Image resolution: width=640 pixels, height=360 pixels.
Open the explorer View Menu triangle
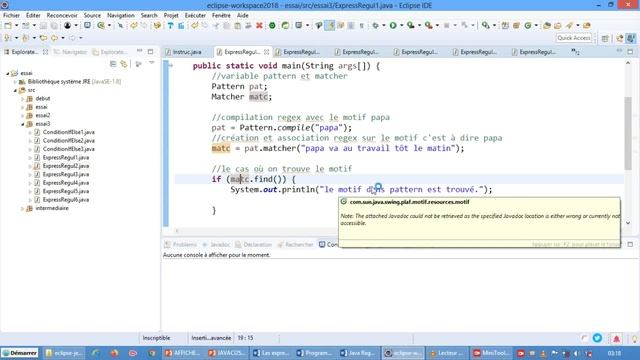[152, 63]
